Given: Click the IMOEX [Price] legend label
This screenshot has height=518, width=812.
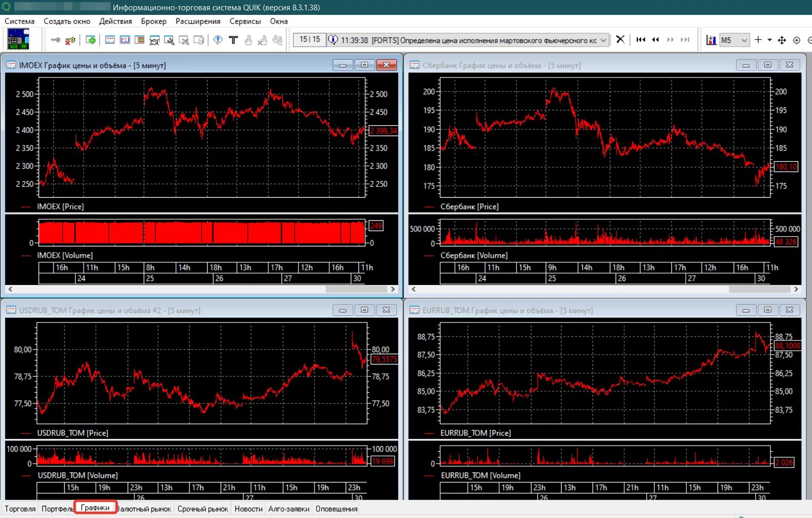Looking at the screenshot, I should pyautogui.click(x=60, y=206).
